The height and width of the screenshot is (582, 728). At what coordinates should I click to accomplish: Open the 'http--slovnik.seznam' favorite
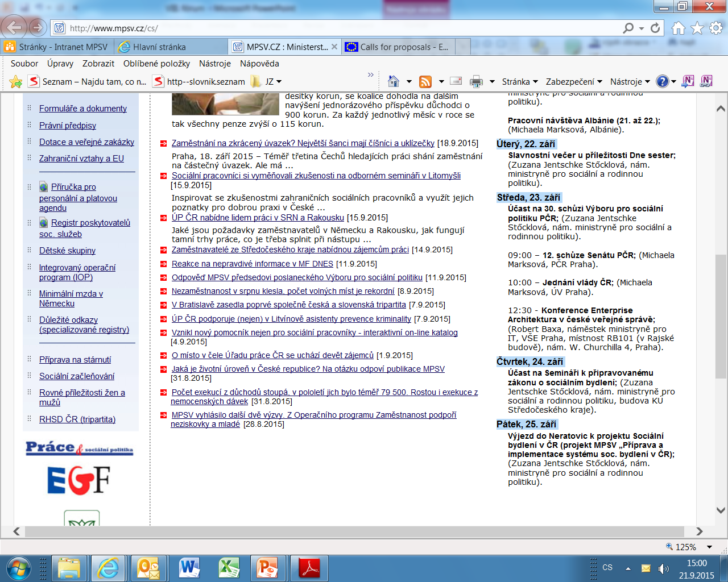(199, 82)
